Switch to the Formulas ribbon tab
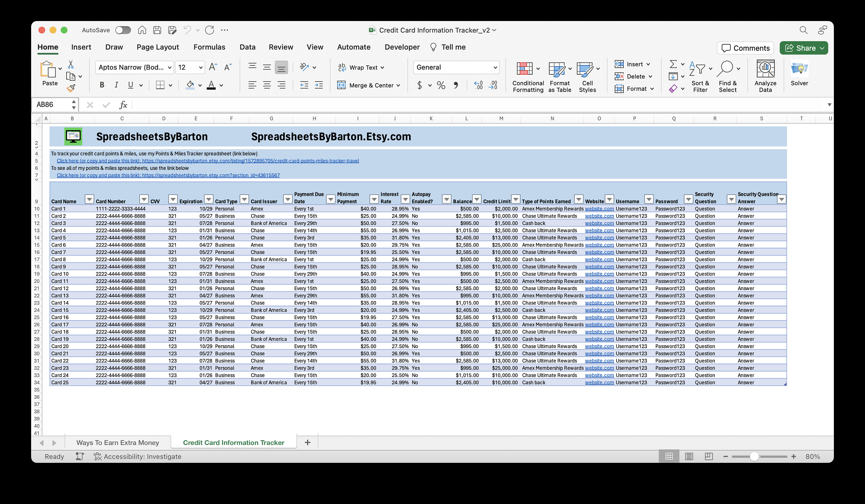 209,47
